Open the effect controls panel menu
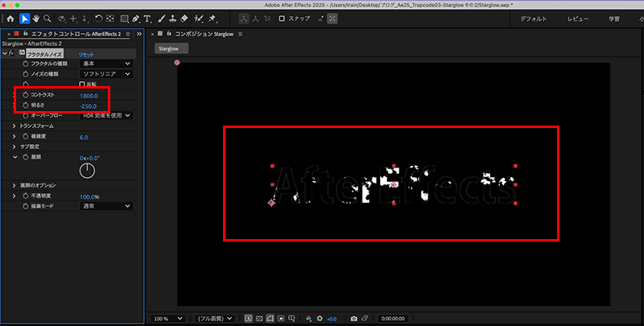Viewport: 644px width, 326px height. (128, 34)
